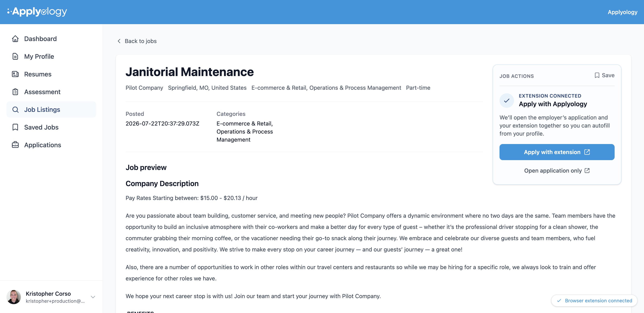Open the Resumes section
Image resolution: width=644 pixels, height=313 pixels.
coord(51,74)
